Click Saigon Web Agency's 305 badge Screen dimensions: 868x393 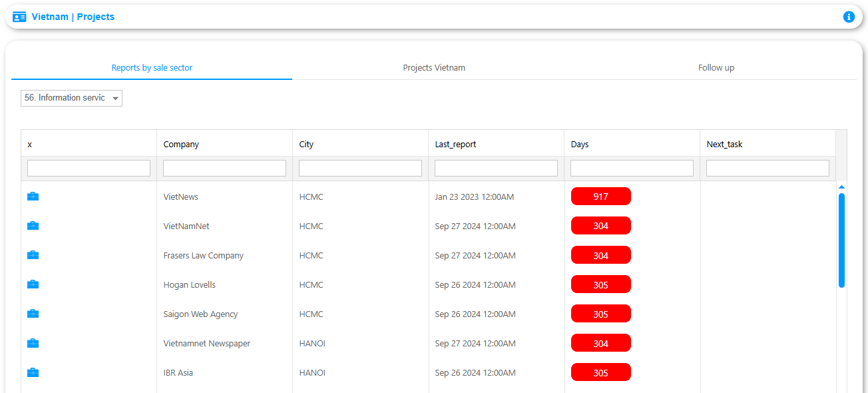[x=600, y=314]
